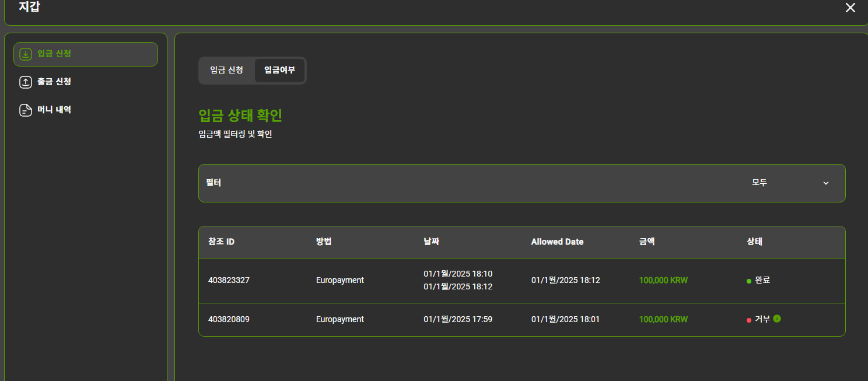
Task: Click the 금액 column header
Action: pos(647,242)
